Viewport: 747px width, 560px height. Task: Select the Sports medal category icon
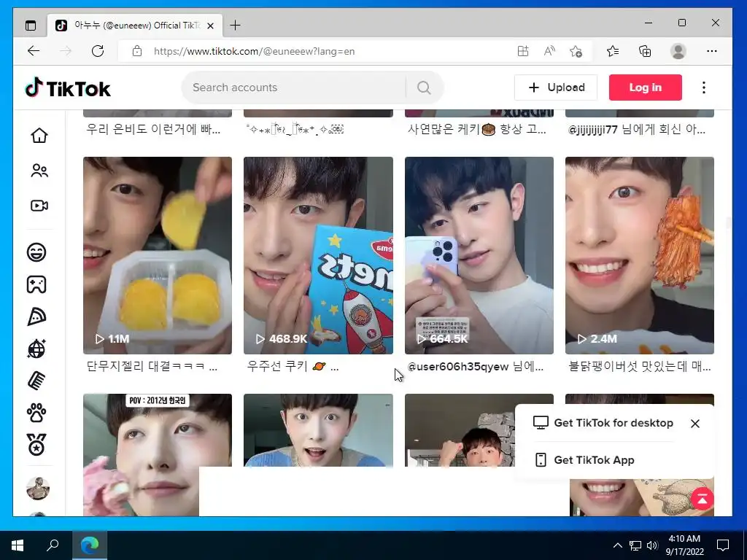36,445
